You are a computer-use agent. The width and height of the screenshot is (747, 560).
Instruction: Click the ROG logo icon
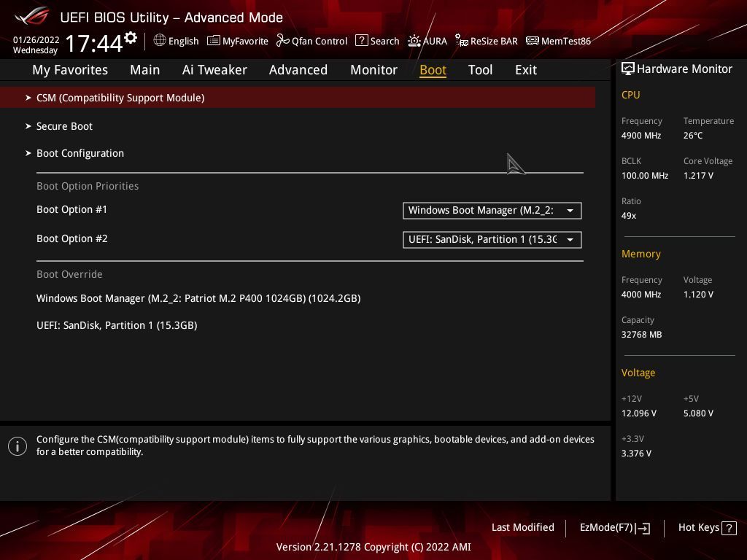(x=32, y=16)
